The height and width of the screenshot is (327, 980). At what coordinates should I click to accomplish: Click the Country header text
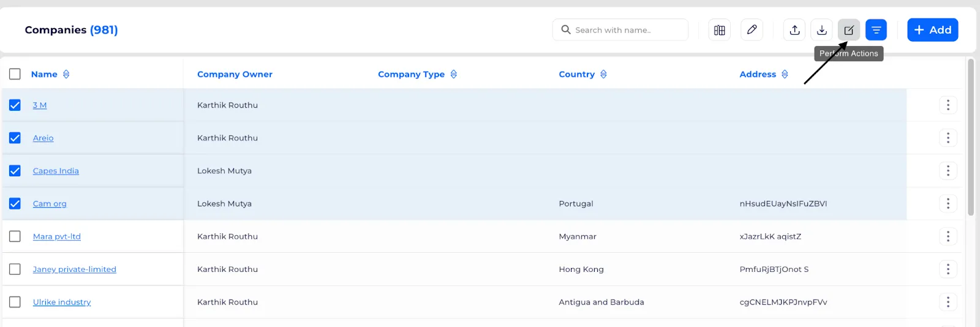pyautogui.click(x=576, y=74)
